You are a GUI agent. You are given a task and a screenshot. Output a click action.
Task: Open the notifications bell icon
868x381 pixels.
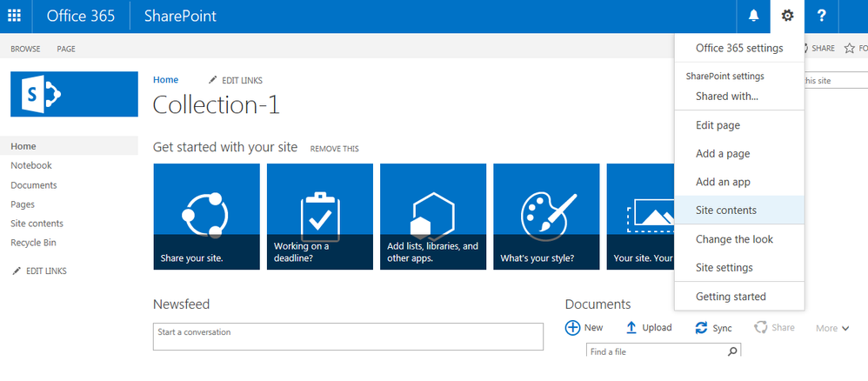point(753,16)
